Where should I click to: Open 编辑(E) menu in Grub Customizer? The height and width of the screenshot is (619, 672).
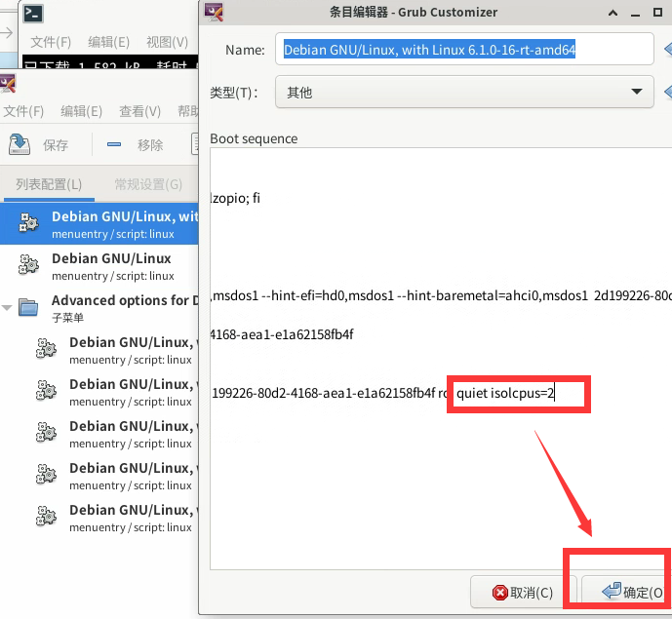[x=81, y=111]
